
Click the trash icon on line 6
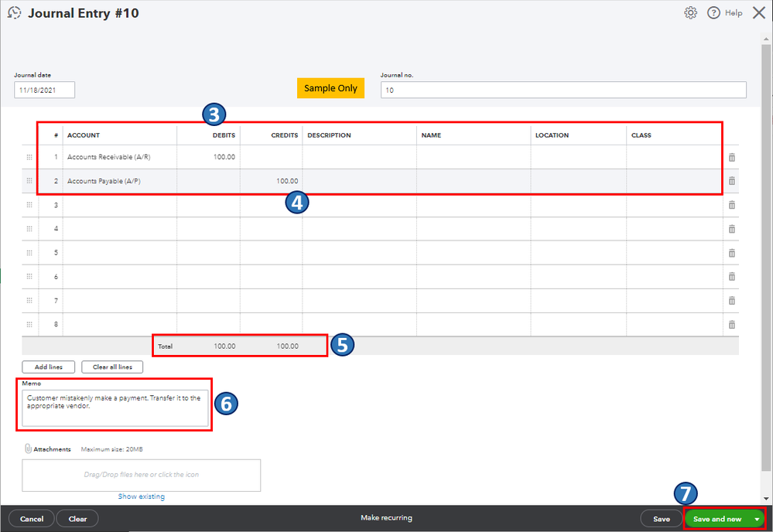click(x=731, y=277)
